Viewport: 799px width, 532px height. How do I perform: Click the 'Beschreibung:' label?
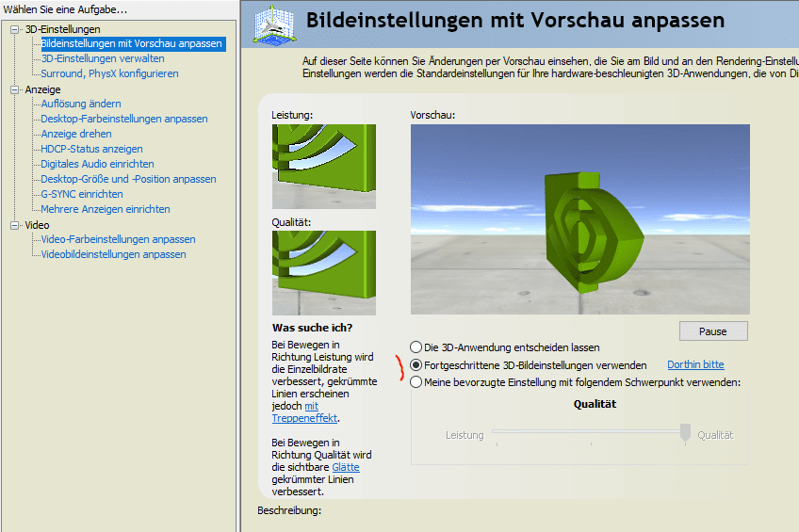tap(289, 510)
